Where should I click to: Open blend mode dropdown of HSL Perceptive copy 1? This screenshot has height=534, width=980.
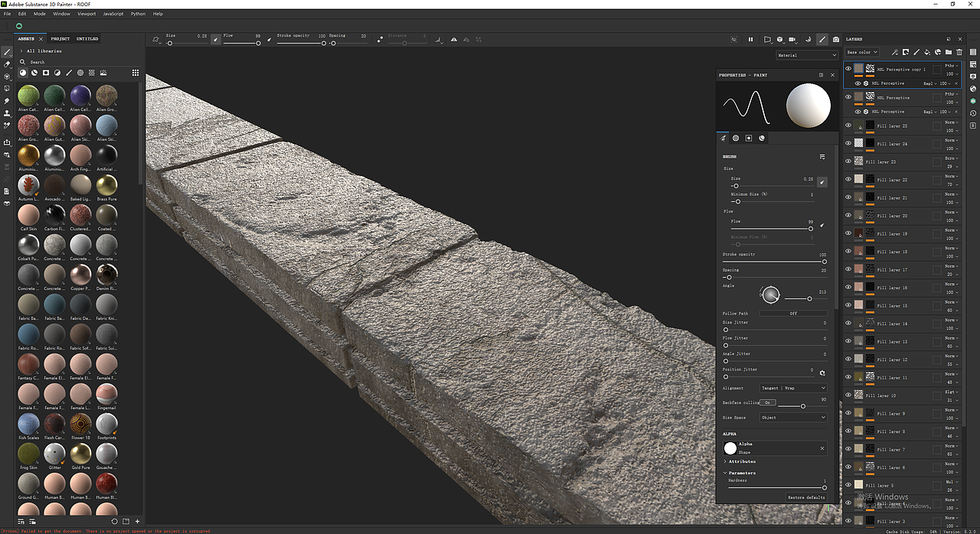click(x=951, y=66)
